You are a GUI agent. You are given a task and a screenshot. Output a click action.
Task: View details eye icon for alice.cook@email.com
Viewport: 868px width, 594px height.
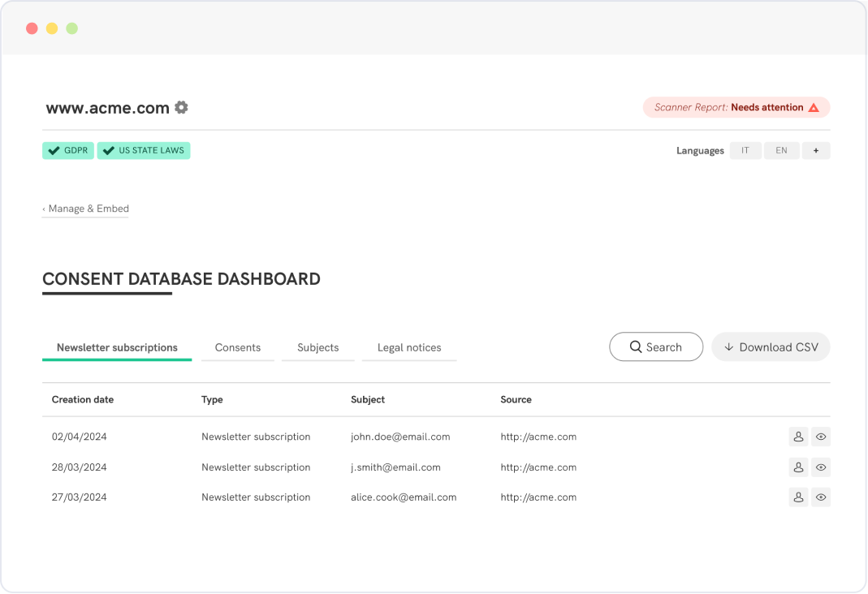coord(821,497)
